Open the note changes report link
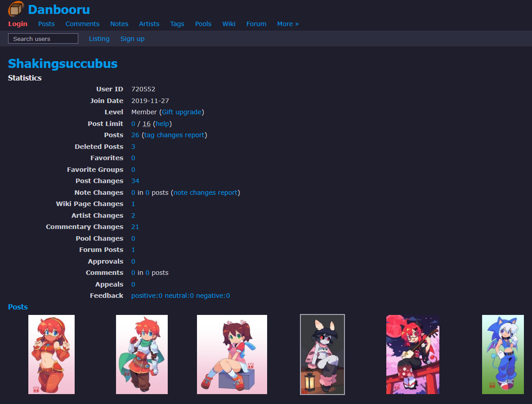 (x=205, y=193)
